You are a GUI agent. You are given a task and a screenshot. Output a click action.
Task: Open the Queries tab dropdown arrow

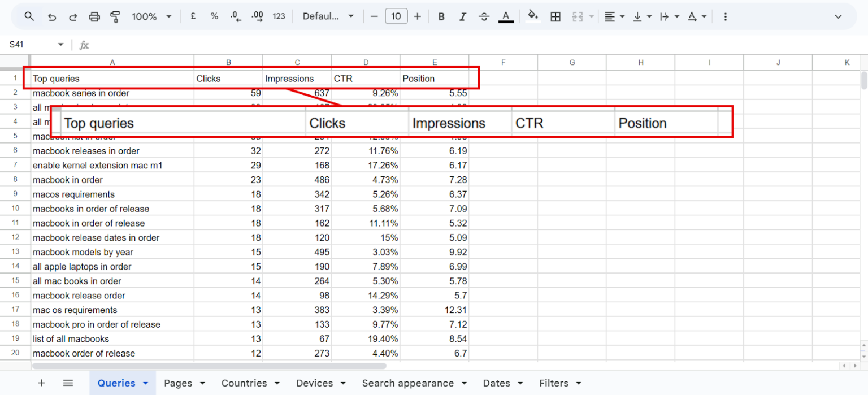145,383
